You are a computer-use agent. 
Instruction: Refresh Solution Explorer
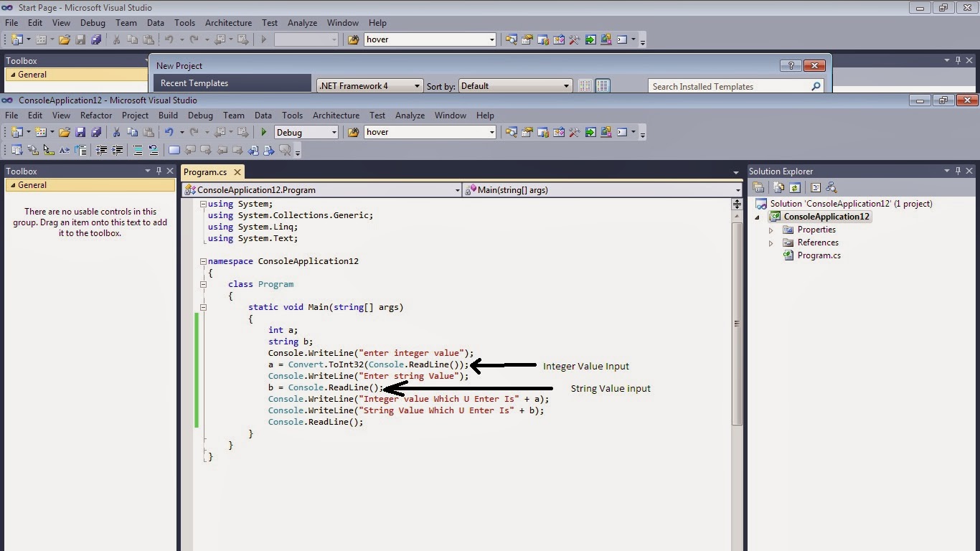[795, 187]
